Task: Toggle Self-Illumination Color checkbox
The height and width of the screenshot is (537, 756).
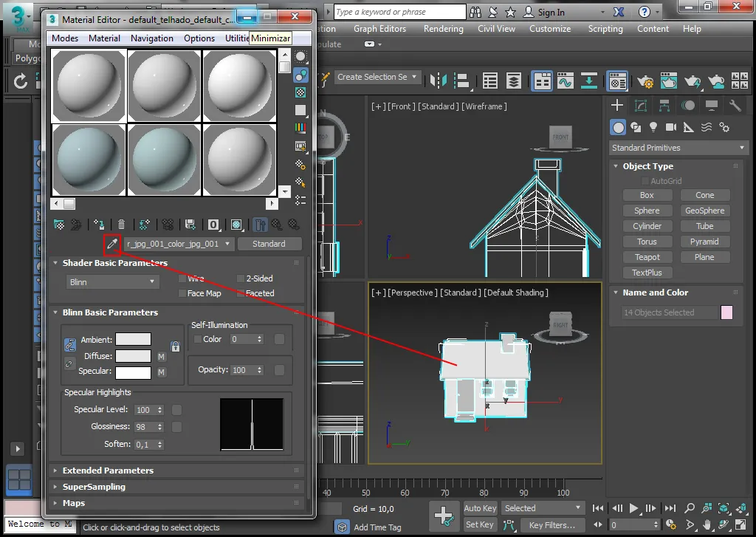Action: [197, 339]
